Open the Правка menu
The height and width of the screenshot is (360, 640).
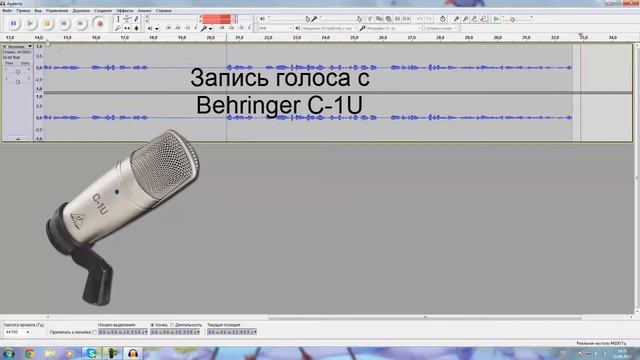(x=23, y=11)
